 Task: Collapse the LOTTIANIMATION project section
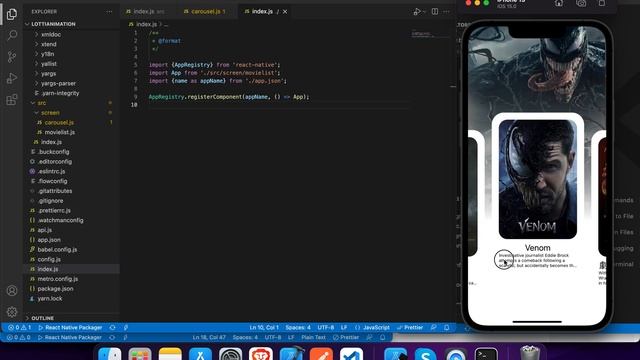[53, 24]
